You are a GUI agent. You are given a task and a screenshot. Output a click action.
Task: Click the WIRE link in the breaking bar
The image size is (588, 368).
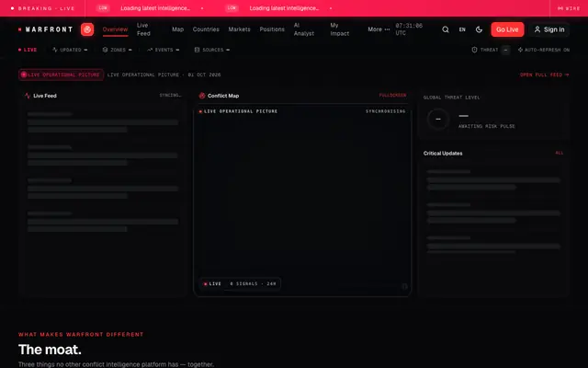tap(569, 8)
